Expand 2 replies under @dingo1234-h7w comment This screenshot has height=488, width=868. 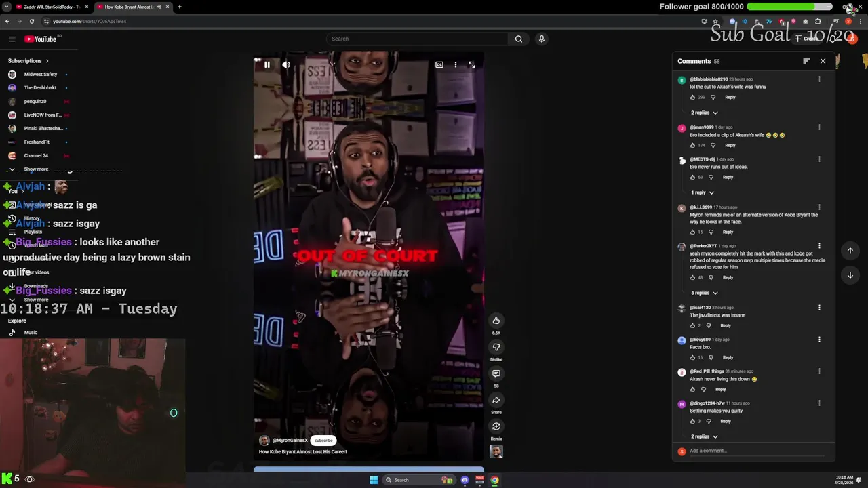[x=705, y=436]
